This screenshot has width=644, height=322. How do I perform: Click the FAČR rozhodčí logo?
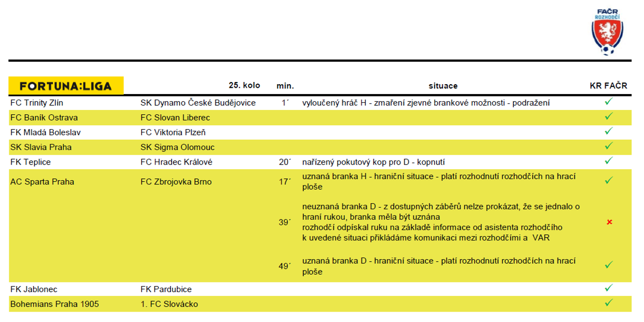point(608,32)
